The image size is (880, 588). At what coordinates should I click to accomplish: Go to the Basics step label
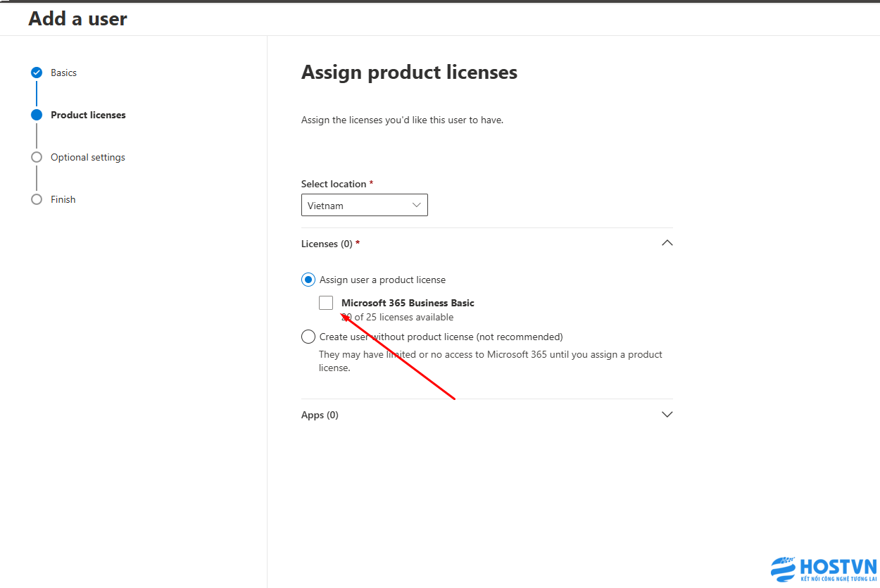[63, 73]
